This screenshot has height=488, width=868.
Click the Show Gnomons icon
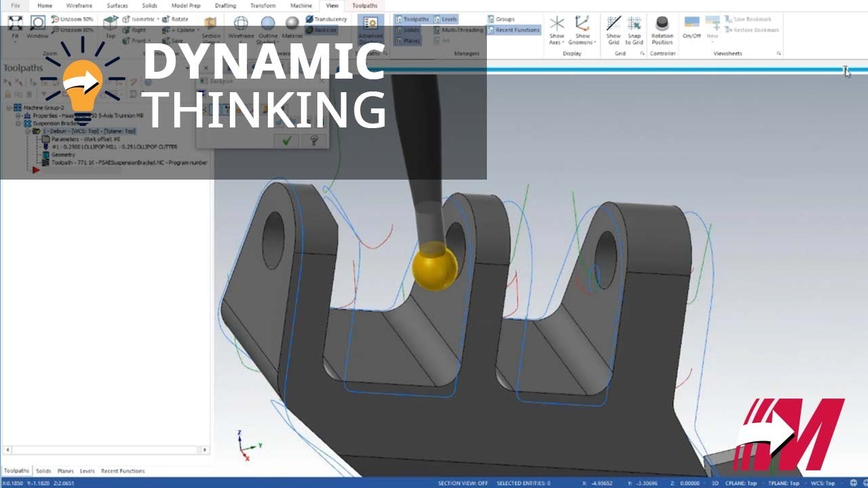tap(582, 23)
